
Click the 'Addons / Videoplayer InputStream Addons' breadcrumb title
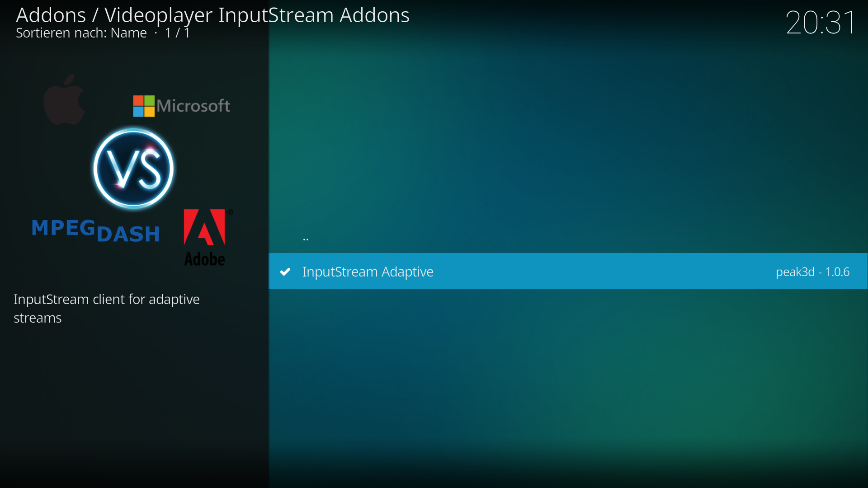coord(212,15)
